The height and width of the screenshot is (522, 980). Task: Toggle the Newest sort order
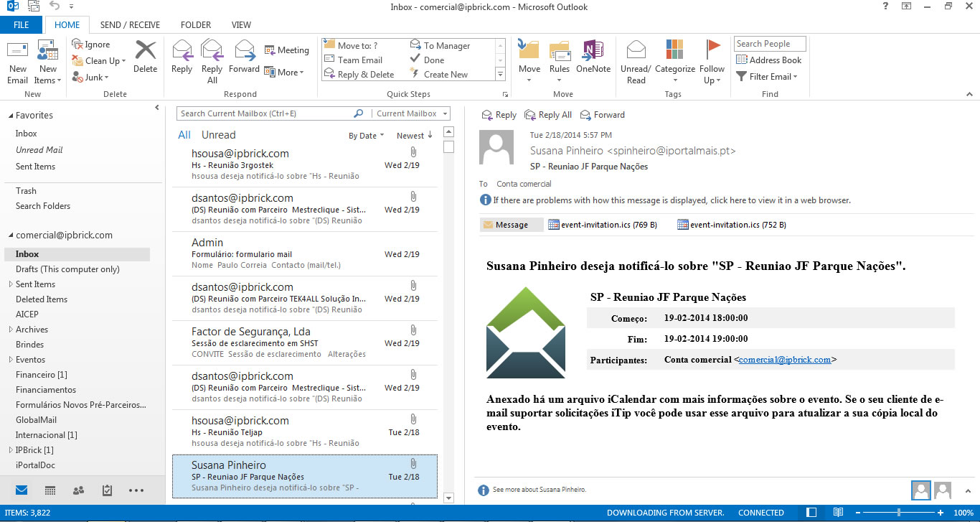(415, 136)
